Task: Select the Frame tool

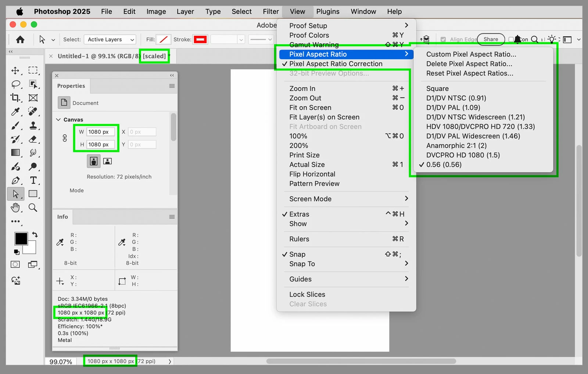Action: click(x=33, y=98)
